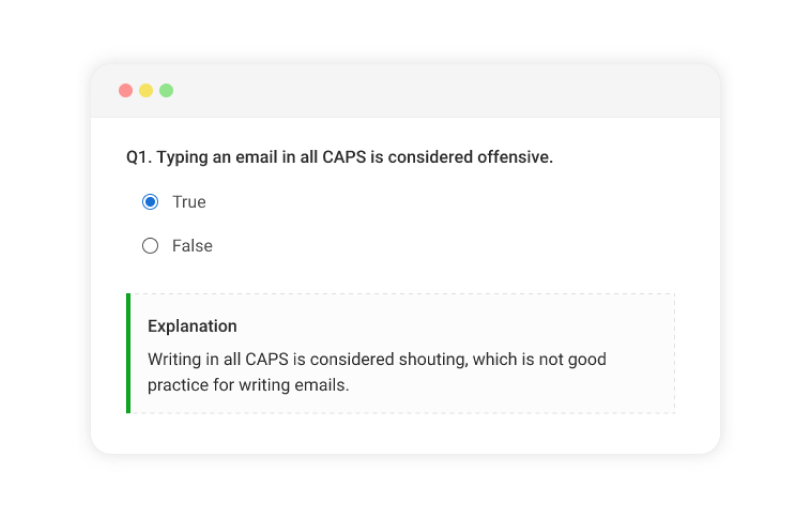The height and width of the screenshot is (516, 810).
Task: Click the "Q1." question number
Action: click(139, 158)
